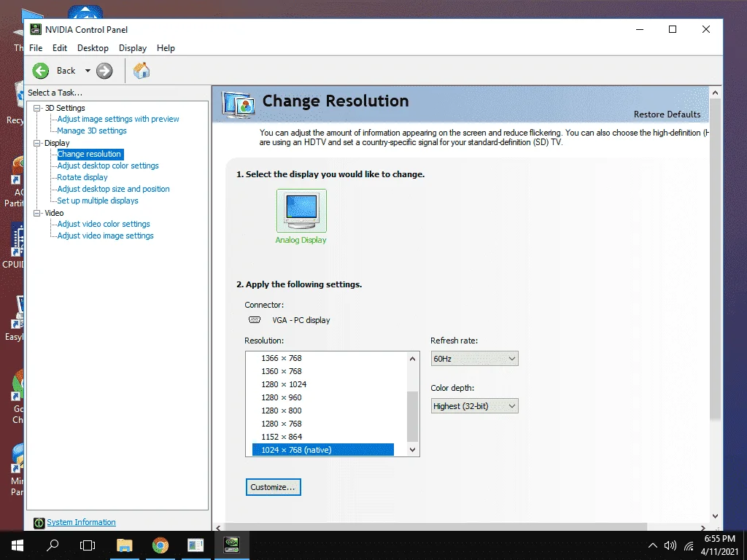This screenshot has width=747, height=560.
Task: Open the System Information link
Action: point(81,522)
